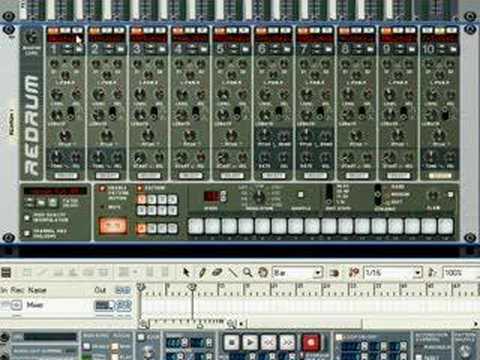Viewport: 480px width, 360px height.
Task: Select the Magnify tool
Action: (x=248, y=272)
